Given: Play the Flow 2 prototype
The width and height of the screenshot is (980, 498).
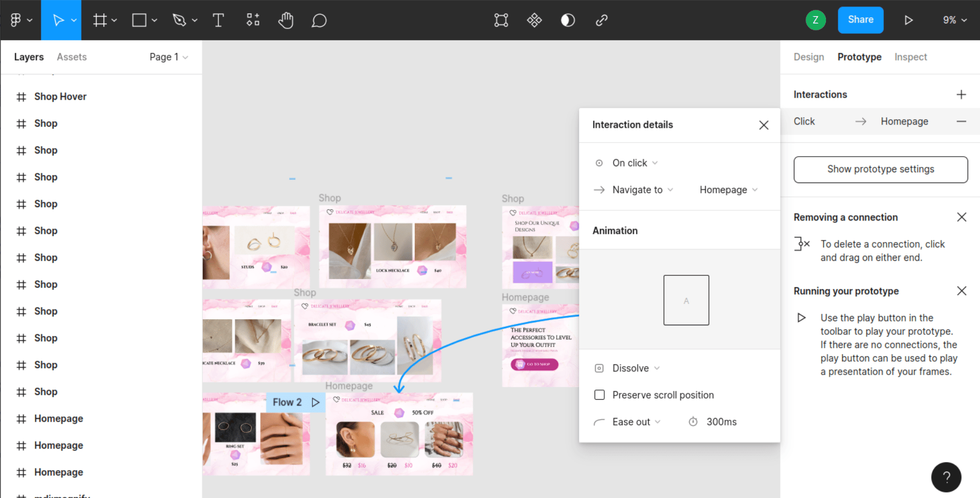Looking at the screenshot, I should (x=316, y=402).
